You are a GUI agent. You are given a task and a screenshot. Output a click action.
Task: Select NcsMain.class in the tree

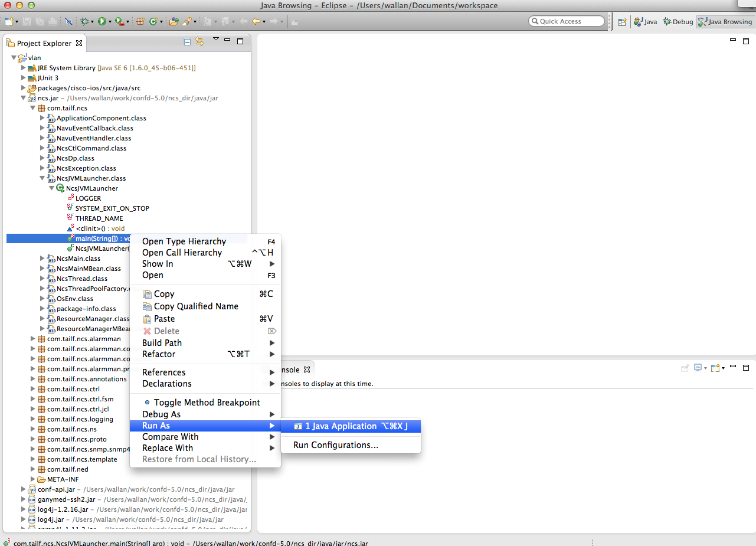coord(78,259)
